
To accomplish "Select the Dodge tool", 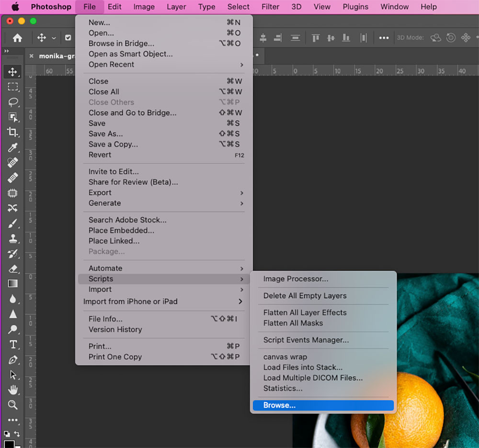I will pos(12,329).
